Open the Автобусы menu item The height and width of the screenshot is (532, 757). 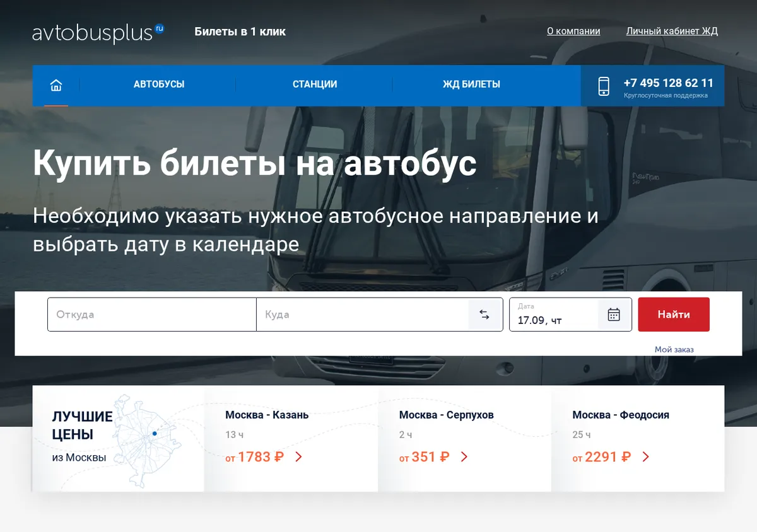(159, 84)
